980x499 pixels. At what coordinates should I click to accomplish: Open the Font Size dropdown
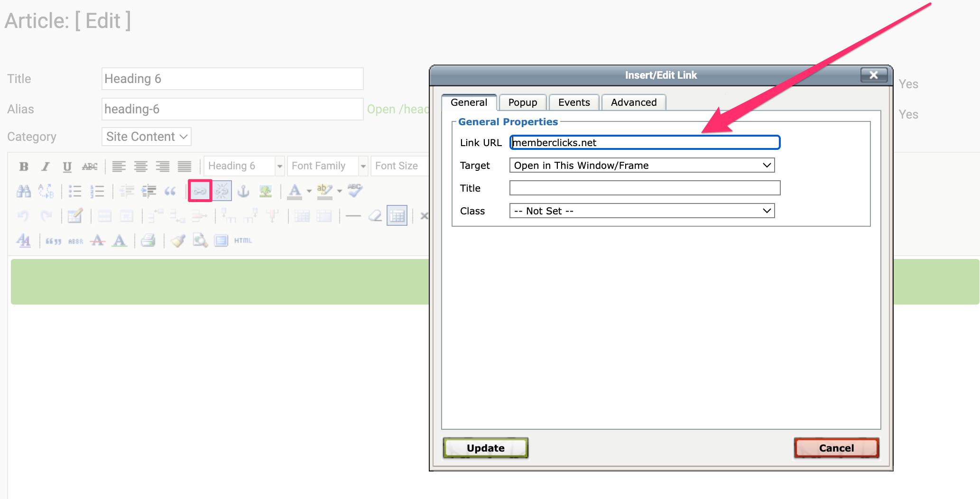[x=399, y=166]
